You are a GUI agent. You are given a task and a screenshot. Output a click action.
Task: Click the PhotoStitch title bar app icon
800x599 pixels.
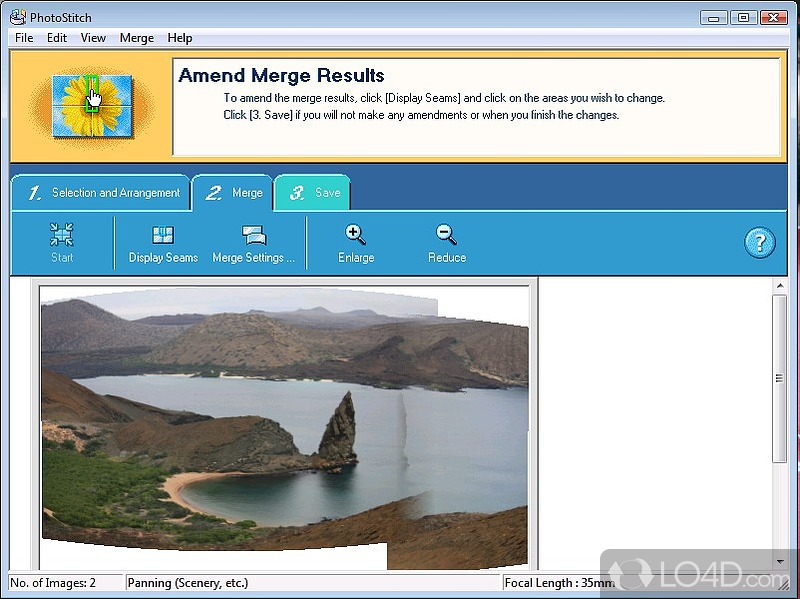(17, 17)
